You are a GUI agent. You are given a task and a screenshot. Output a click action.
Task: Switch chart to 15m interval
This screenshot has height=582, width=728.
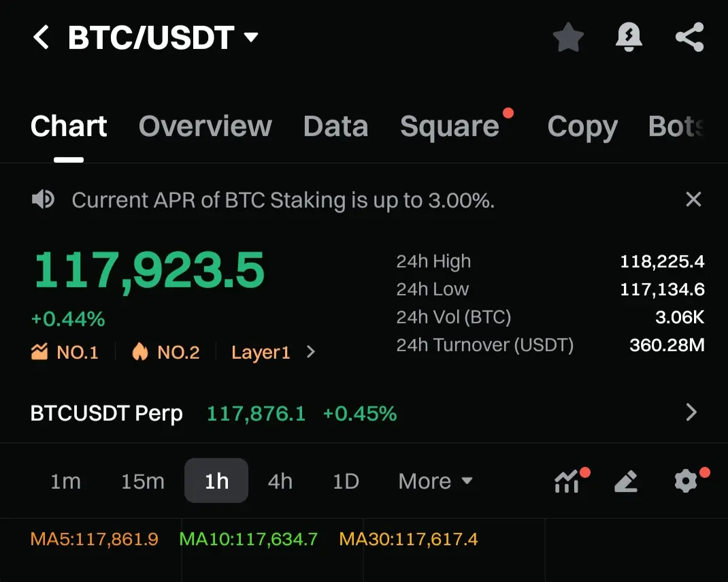pyautogui.click(x=143, y=481)
